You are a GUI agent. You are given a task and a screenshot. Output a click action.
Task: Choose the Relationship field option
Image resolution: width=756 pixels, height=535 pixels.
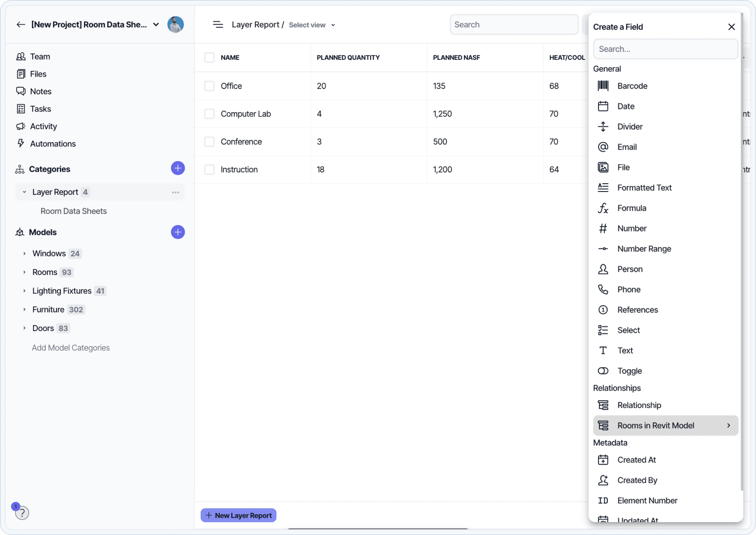click(639, 405)
